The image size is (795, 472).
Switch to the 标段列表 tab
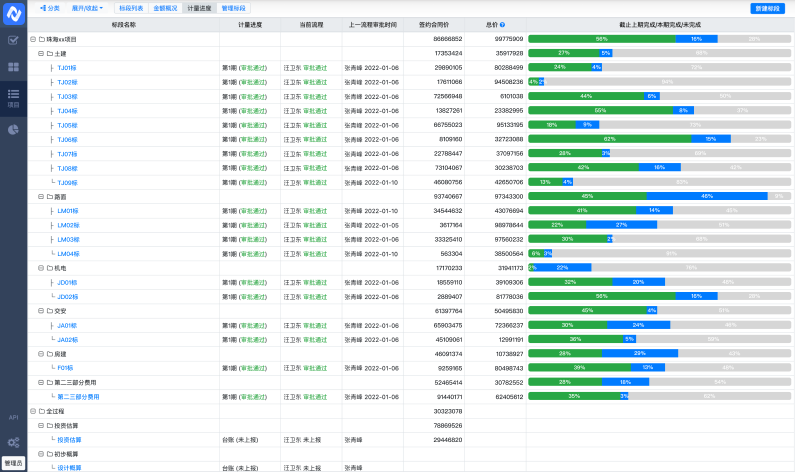[131, 7]
